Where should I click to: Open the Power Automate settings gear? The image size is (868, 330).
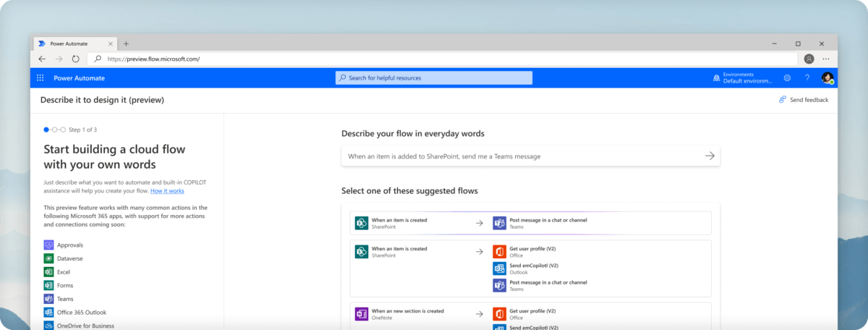(x=787, y=78)
